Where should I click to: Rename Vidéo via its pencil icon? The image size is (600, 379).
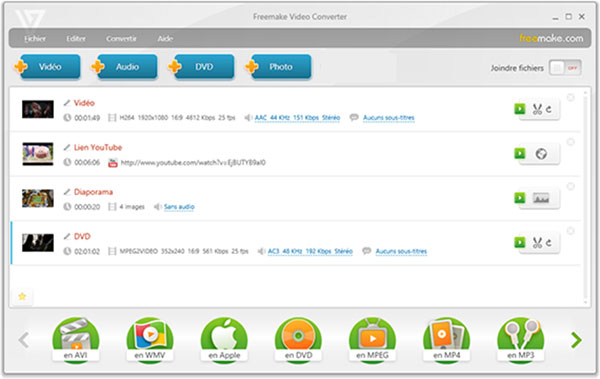tap(67, 103)
